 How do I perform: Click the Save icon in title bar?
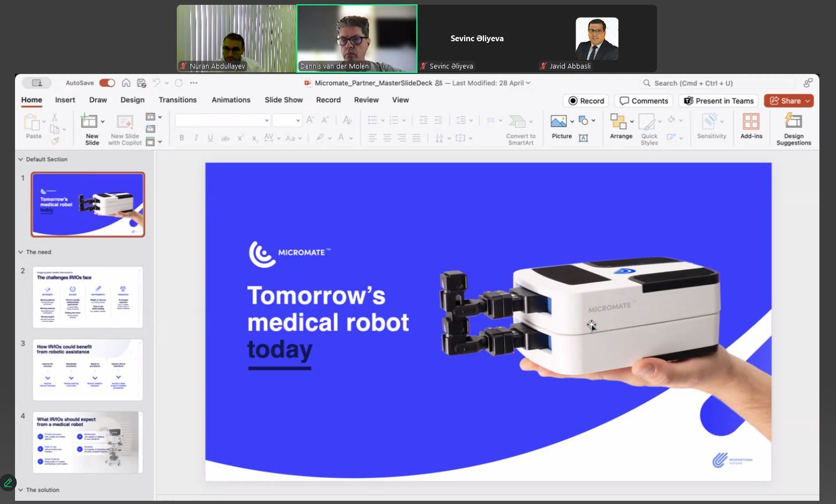point(141,83)
